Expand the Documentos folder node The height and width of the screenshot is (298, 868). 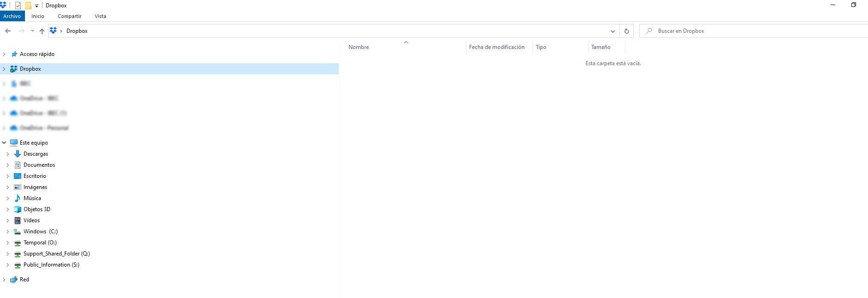point(7,165)
